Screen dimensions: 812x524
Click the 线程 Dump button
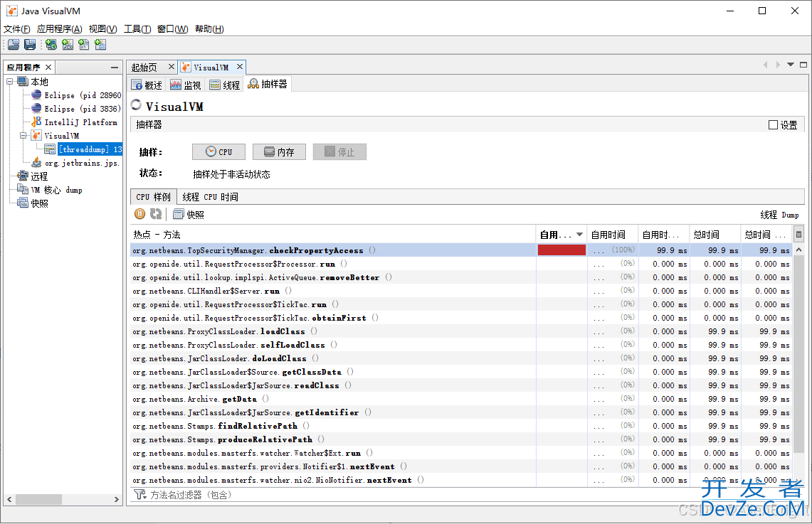pos(779,215)
